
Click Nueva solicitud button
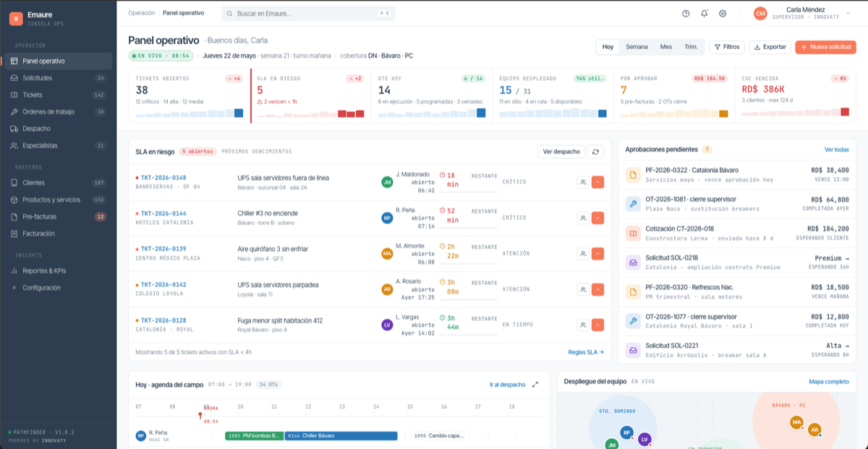pos(825,47)
